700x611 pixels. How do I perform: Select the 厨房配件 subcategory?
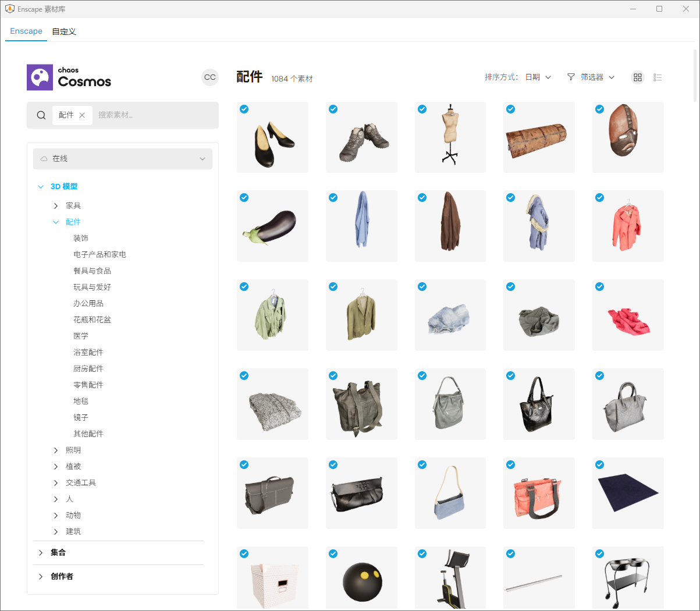[88, 369]
